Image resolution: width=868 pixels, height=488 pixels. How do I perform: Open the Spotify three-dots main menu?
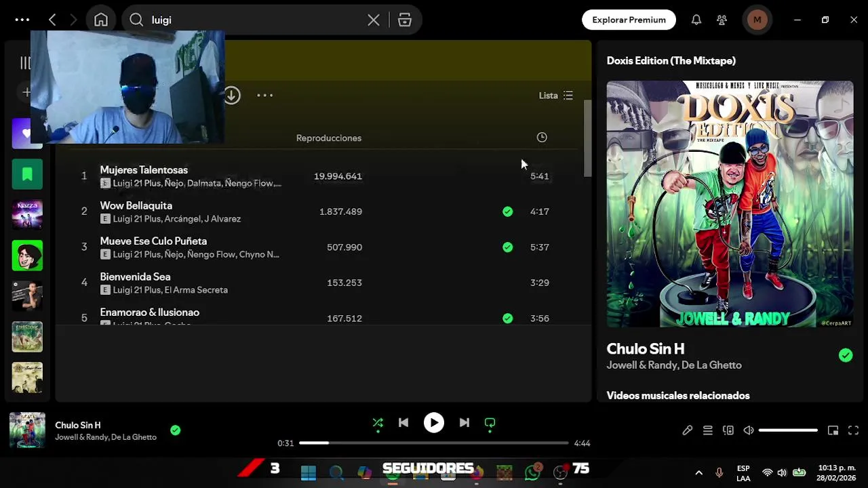(22, 20)
